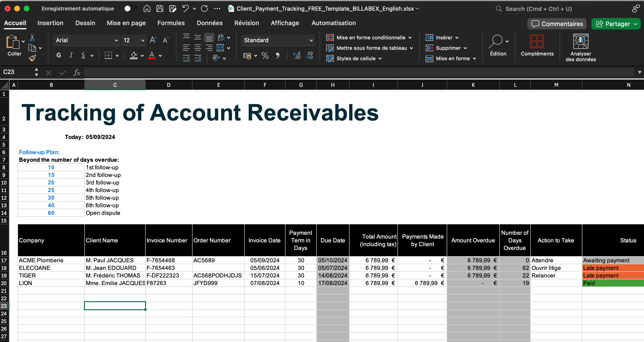Viewport: 644px width, 342px height.
Task: Pick the red font color swatch
Action: 152,58
